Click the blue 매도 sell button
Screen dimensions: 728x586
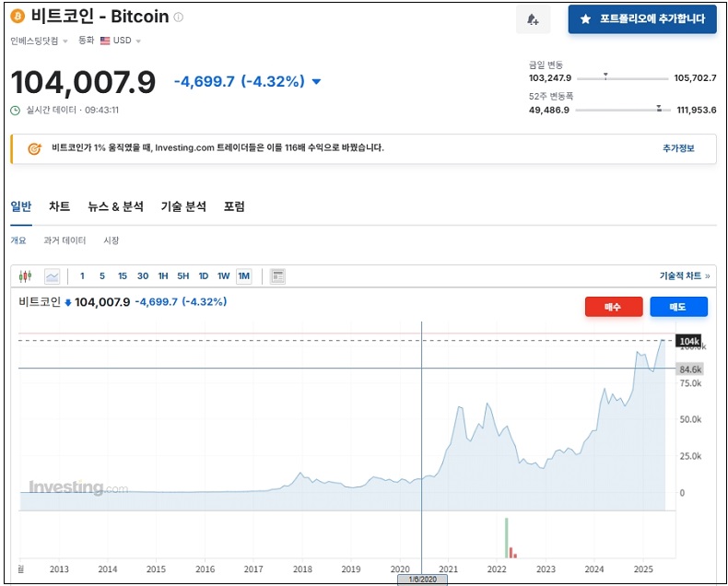click(x=678, y=307)
